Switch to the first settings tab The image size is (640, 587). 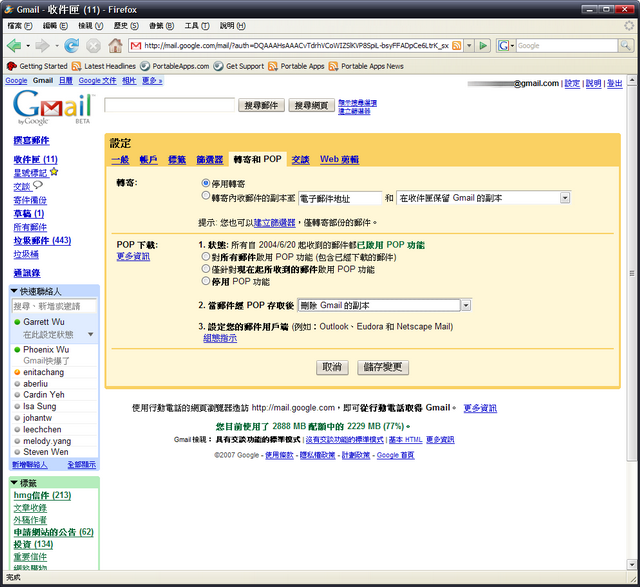coord(120,160)
